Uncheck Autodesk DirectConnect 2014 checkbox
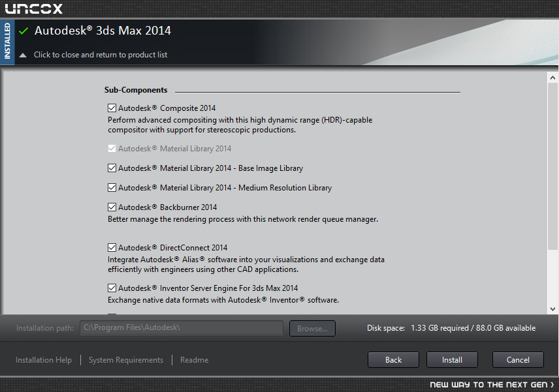 point(112,247)
